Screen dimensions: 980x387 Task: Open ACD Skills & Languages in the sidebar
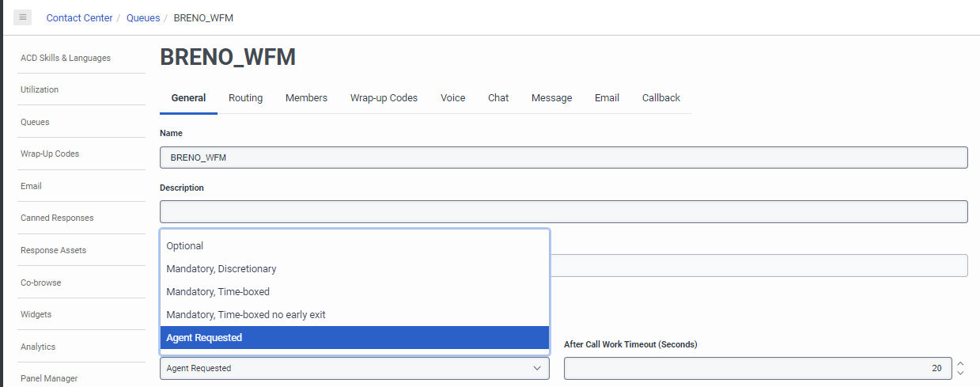pos(66,58)
